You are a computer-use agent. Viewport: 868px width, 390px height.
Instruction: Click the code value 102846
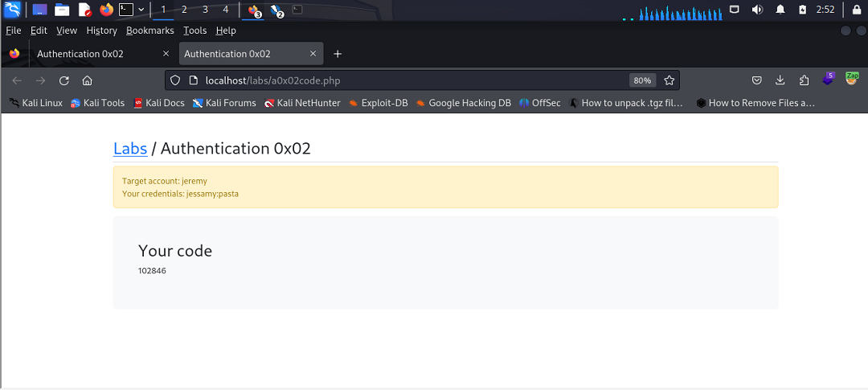pyautogui.click(x=152, y=271)
